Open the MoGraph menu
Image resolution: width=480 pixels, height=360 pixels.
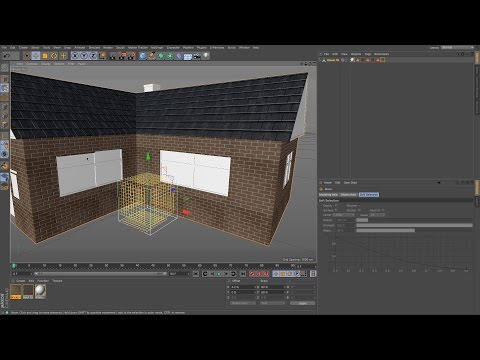click(157, 48)
